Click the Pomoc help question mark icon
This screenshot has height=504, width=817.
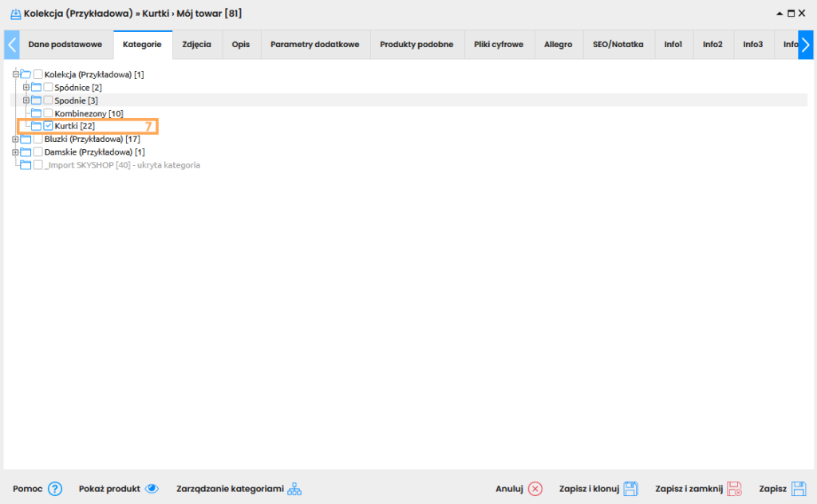pyautogui.click(x=54, y=489)
